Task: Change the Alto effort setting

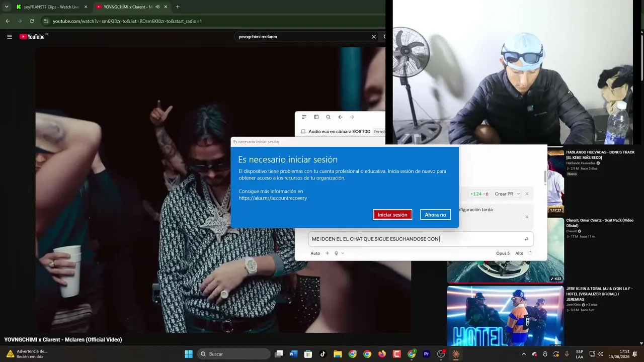Action: click(519, 253)
